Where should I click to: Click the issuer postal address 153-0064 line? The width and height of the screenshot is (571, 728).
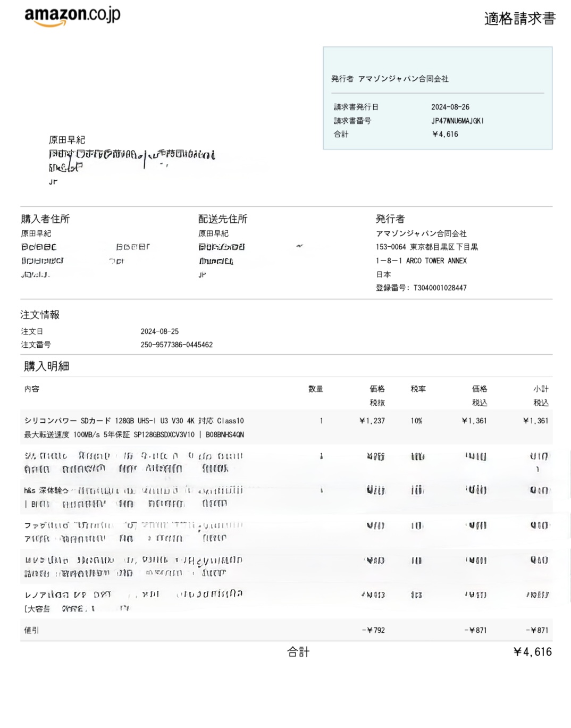(x=426, y=247)
